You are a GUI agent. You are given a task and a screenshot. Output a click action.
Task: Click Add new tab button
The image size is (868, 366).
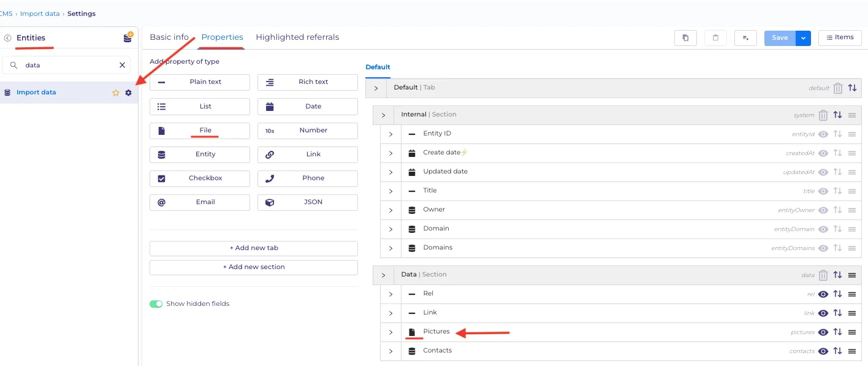[x=254, y=248]
